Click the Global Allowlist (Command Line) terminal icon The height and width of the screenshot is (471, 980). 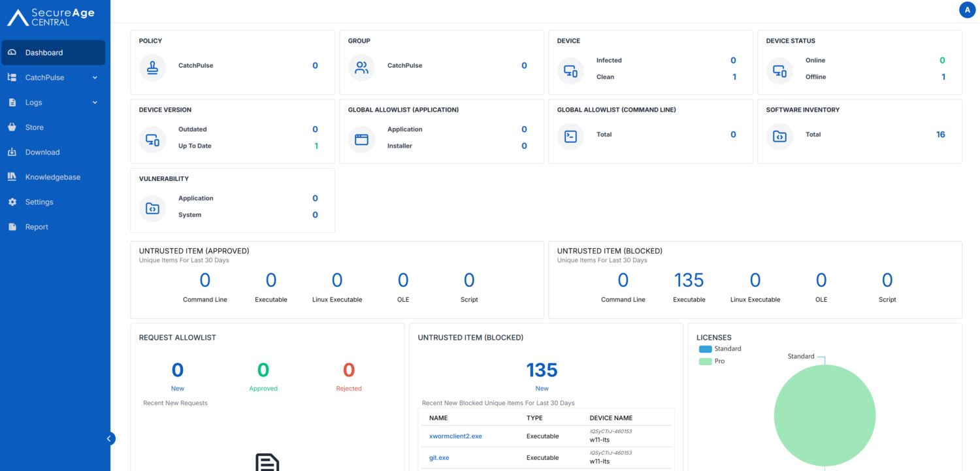(x=570, y=135)
